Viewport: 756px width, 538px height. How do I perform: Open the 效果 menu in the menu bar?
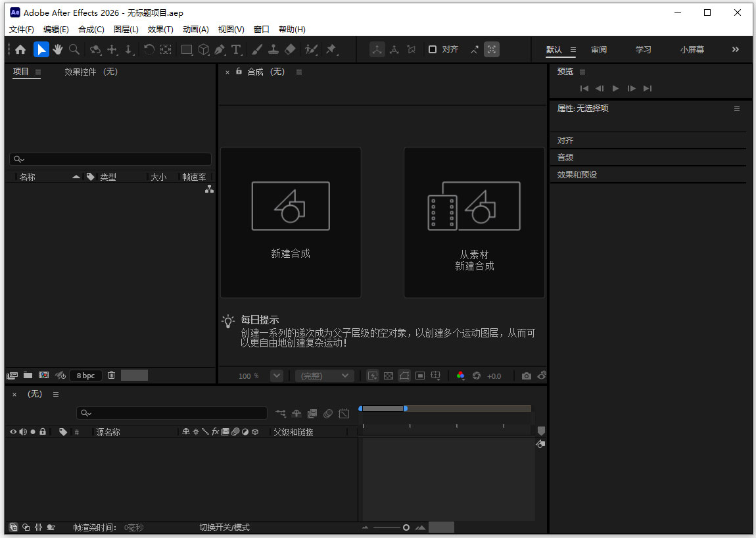click(x=160, y=29)
